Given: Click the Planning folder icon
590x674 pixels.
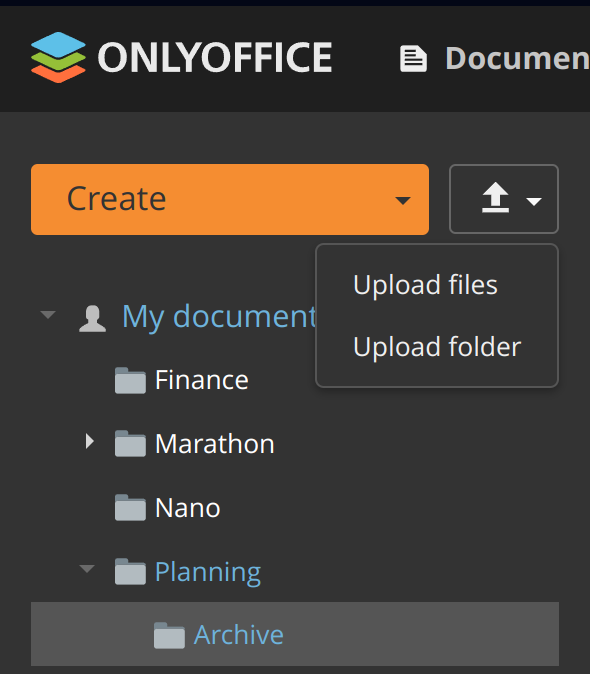Looking at the screenshot, I should (130, 571).
